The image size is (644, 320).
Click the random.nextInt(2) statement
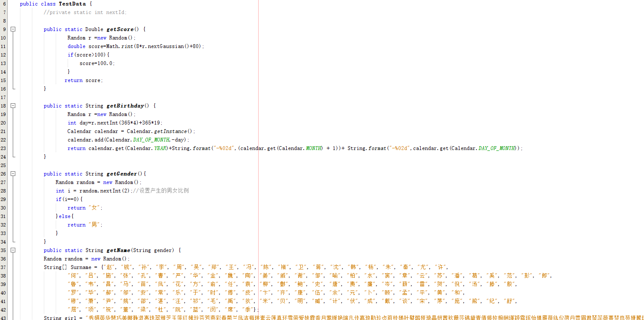(x=94, y=191)
